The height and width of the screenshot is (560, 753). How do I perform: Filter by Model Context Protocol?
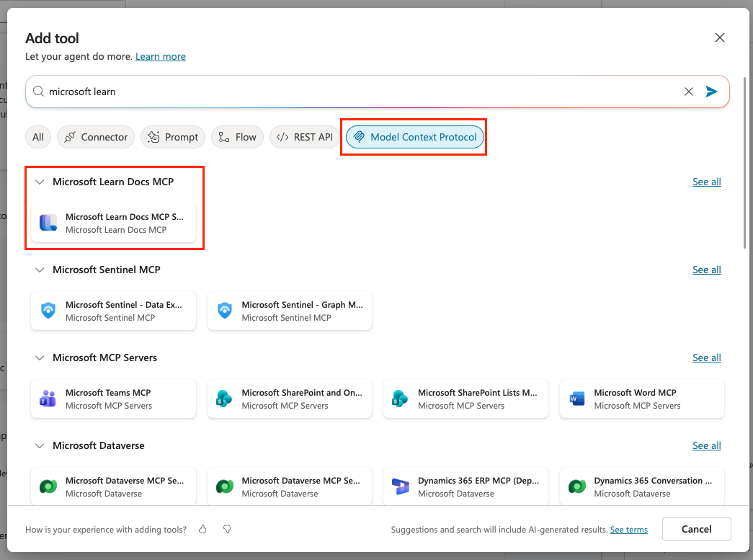tap(414, 137)
